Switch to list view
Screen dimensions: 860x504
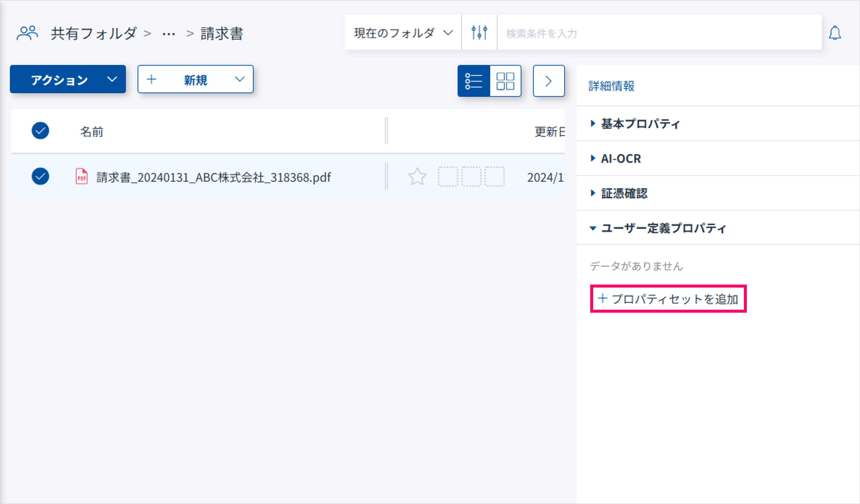tap(474, 81)
